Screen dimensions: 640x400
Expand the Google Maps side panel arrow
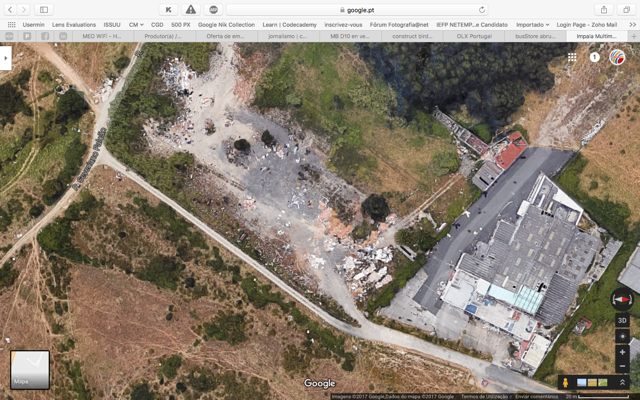coord(5,58)
